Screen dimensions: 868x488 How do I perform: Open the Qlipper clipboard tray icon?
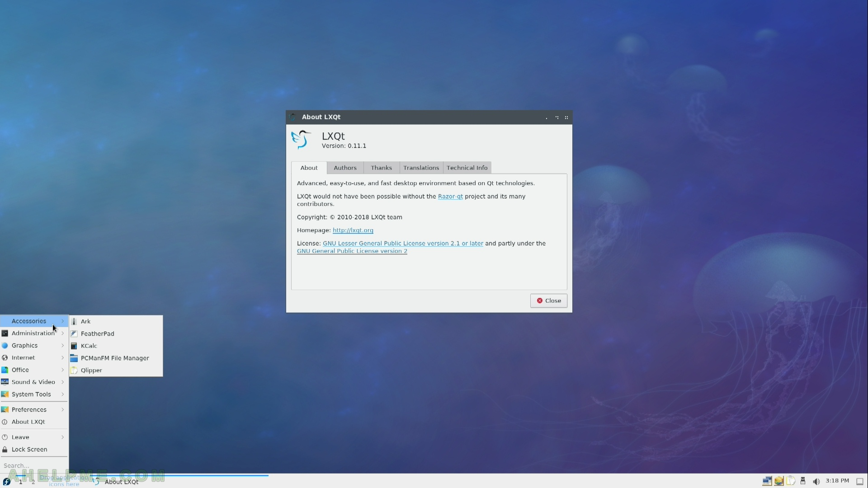(791, 481)
